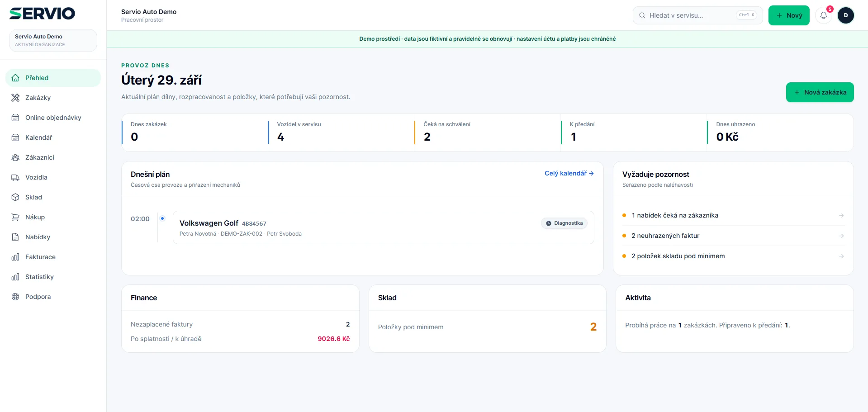Click the search magnifier icon

pos(642,15)
